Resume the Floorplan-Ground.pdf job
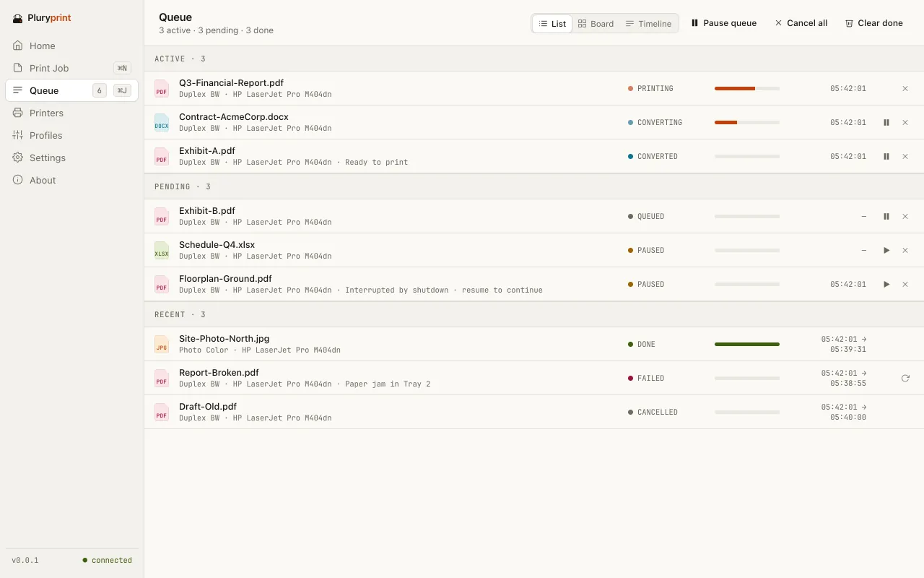The height and width of the screenshot is (578, 924). point(886,284)
